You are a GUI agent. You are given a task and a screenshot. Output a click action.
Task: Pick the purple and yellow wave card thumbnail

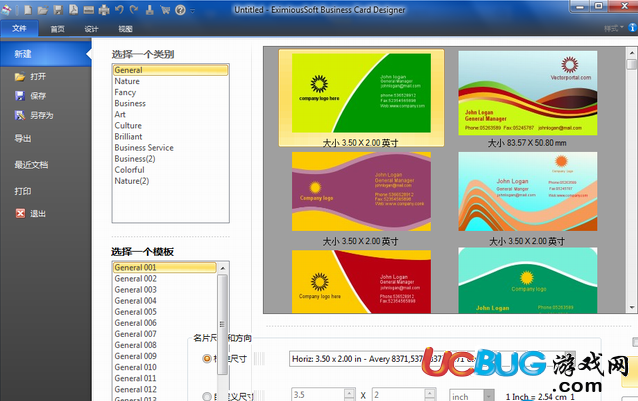361,192
